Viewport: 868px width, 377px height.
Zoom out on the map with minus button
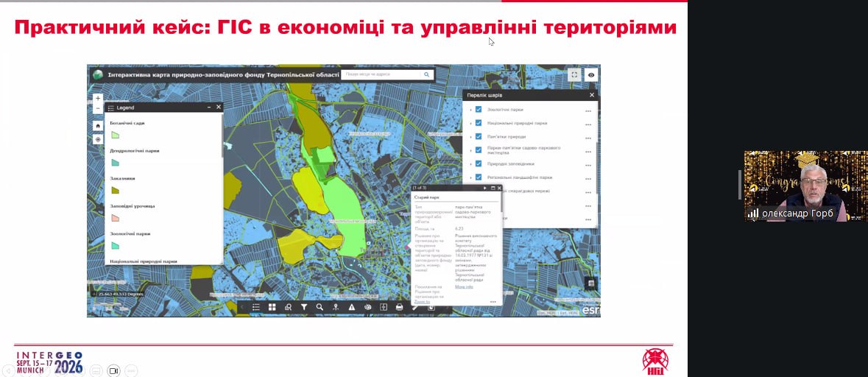[x=98, y=109]
